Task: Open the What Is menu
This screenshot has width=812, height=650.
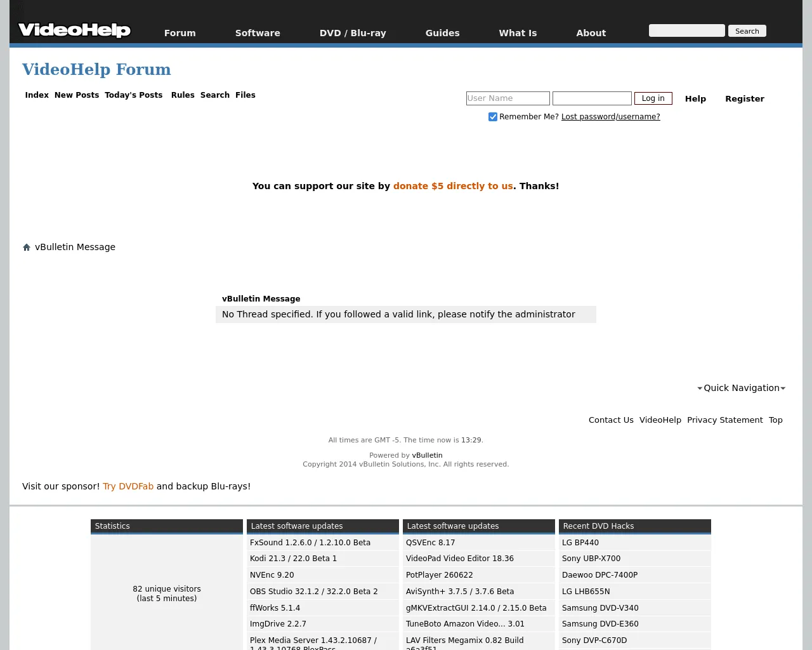Action: pos(518,33)
